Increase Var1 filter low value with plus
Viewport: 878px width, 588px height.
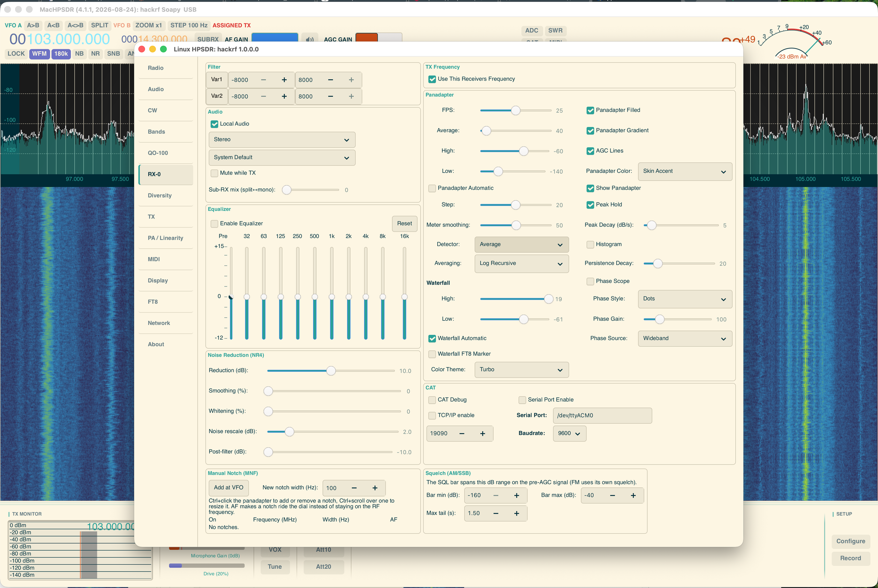pyautogui.click(x=284, y=80)
